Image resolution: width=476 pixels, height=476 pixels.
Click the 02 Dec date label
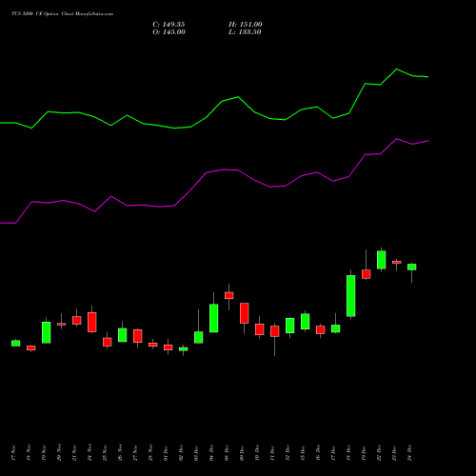[x=181, y=453]
